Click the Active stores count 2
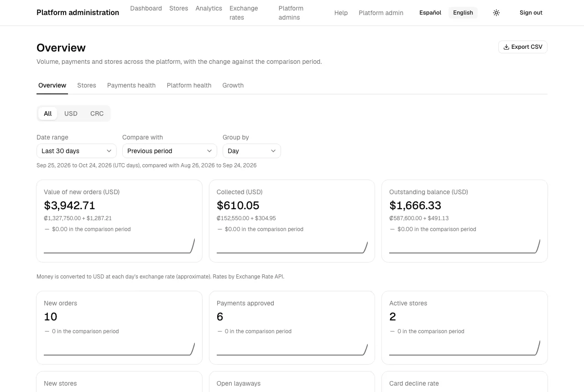584x392 pixels. pyautogui.click(x=392, y=317)
